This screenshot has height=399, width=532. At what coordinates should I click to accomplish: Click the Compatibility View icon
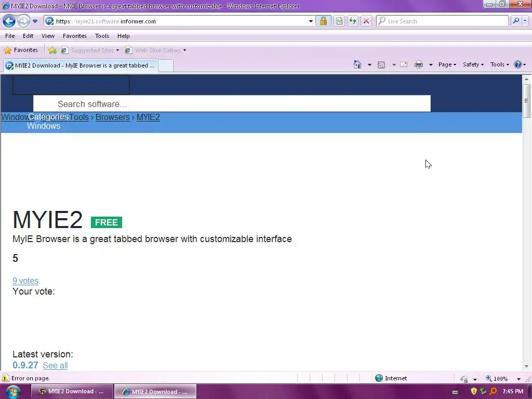339,21
